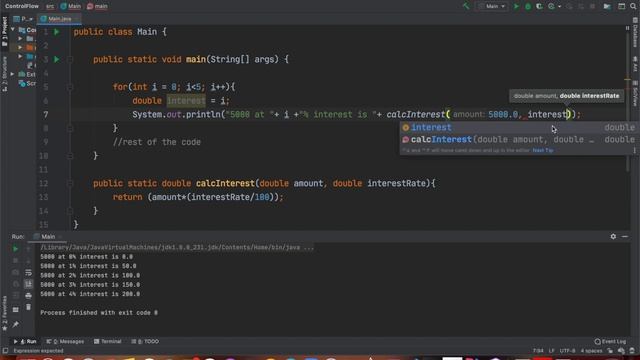The width and height of the screenshot is (640, 360).
Task: Click the tool-window quick access icon in the status bar
Action: [5, 351]
